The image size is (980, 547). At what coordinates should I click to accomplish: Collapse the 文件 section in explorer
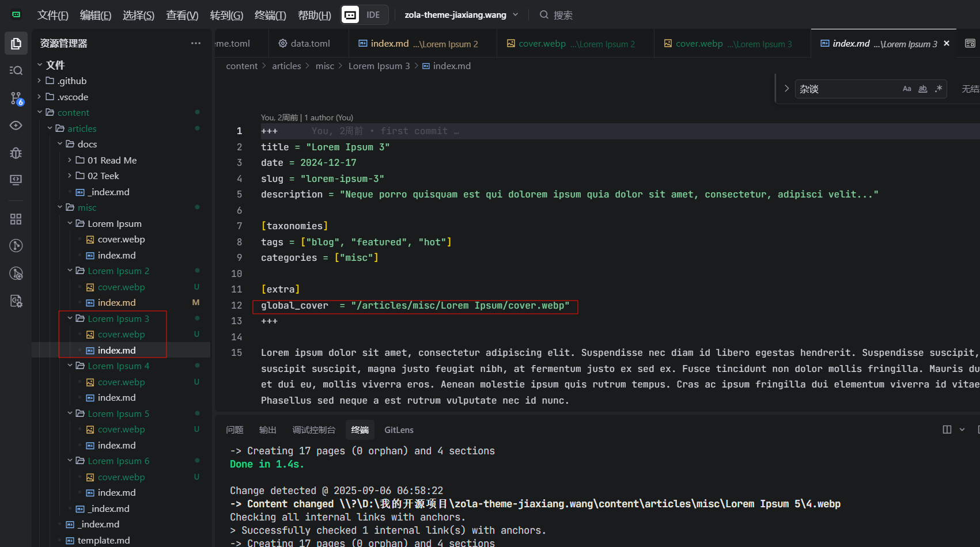(x=40, y=65)
